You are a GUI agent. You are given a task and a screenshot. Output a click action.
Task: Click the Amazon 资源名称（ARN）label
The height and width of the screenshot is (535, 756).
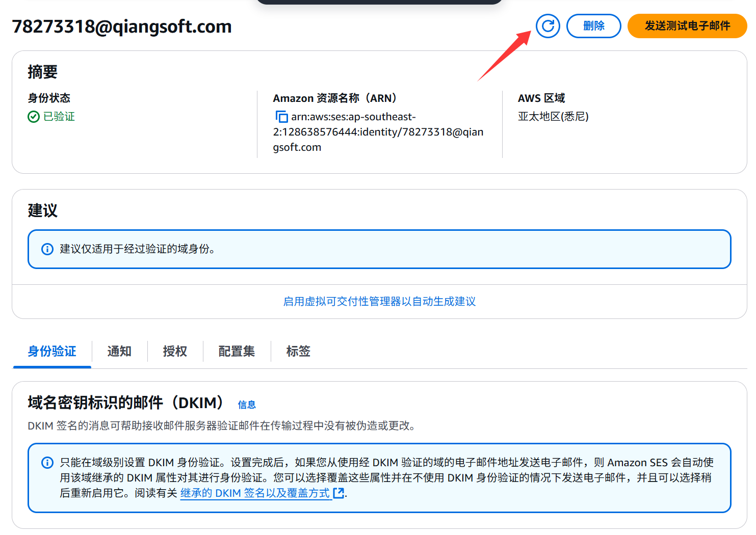[x=335, y=98]
